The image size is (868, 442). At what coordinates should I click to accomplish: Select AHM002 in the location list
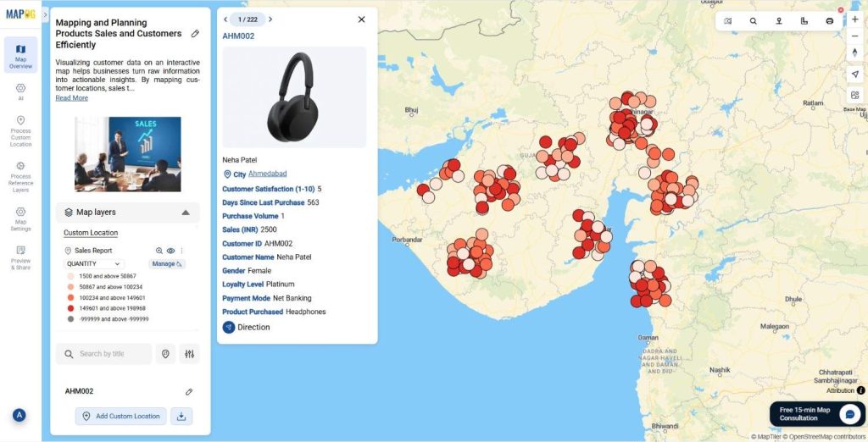[79, 392]
